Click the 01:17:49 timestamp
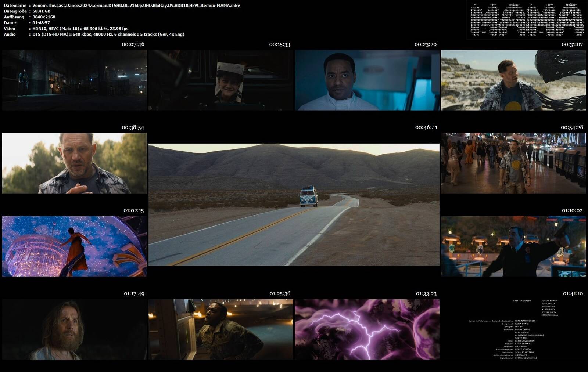The width and height of the screenshot is (588, 372). [x=134, y=293]
